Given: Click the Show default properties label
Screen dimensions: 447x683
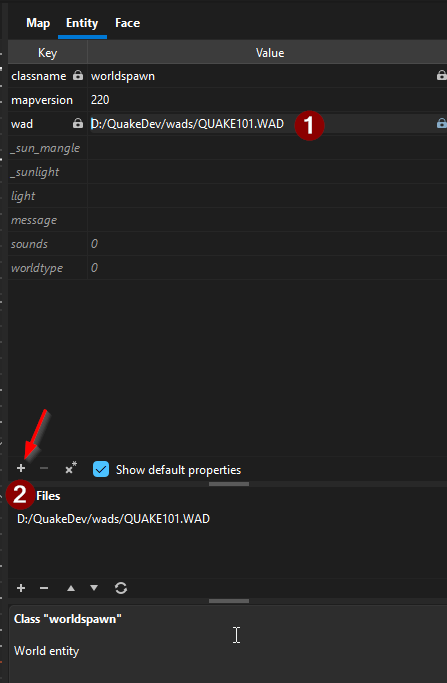Looking at the screenshot, I should coord(178,470).
